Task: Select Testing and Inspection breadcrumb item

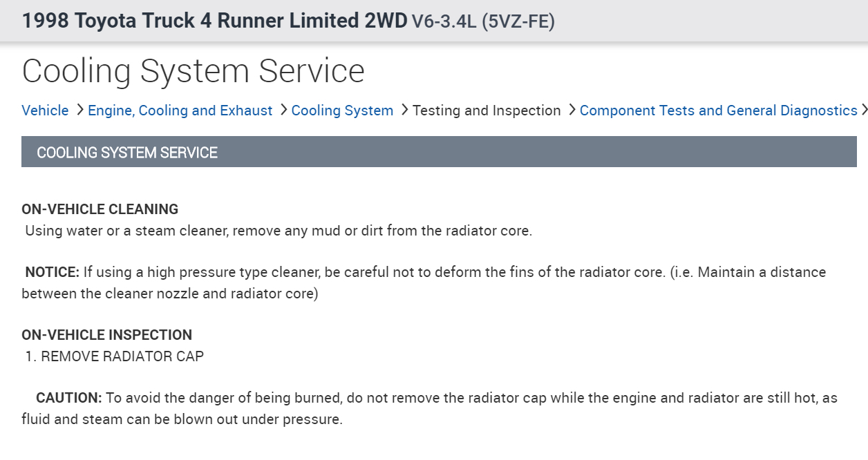Action: (487, 111)
